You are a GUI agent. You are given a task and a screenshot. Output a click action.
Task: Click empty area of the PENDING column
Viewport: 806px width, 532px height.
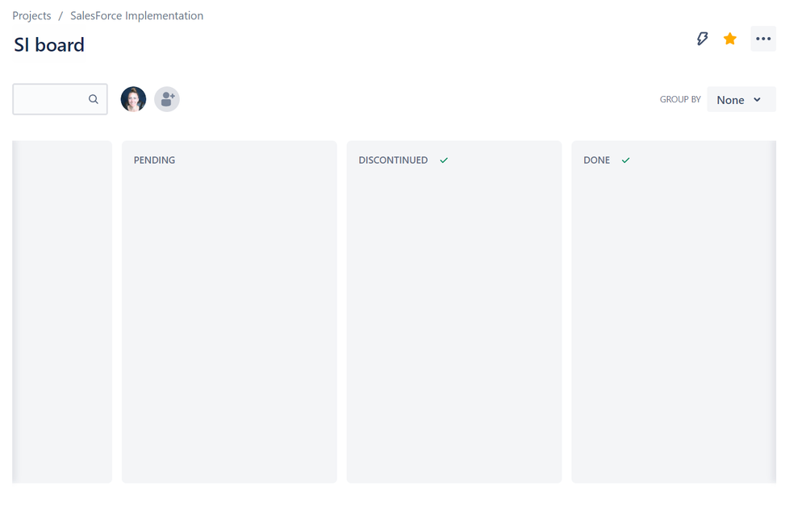pyautogui.click(x=229, y=322)
